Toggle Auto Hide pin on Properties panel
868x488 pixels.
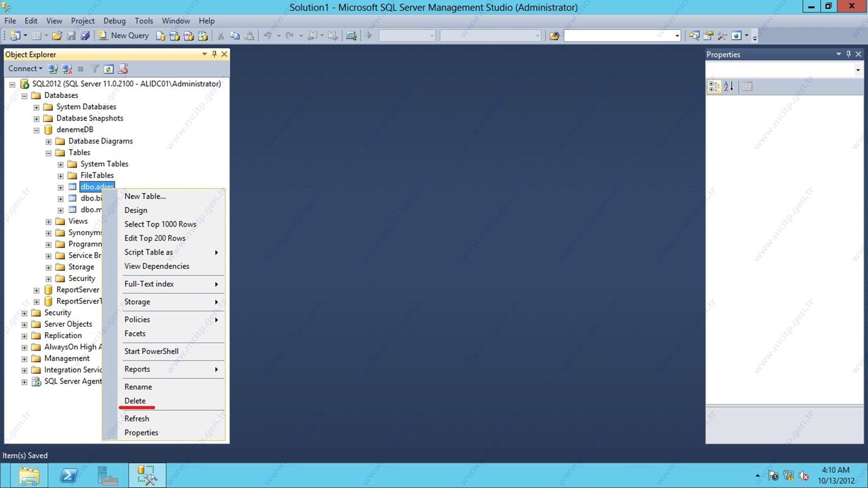point(848,54)
